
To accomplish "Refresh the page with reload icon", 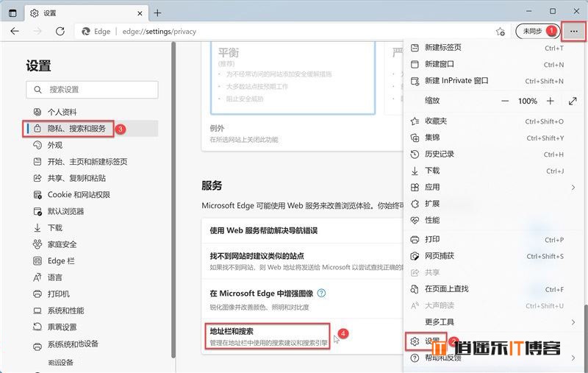I will click(60, 31).
